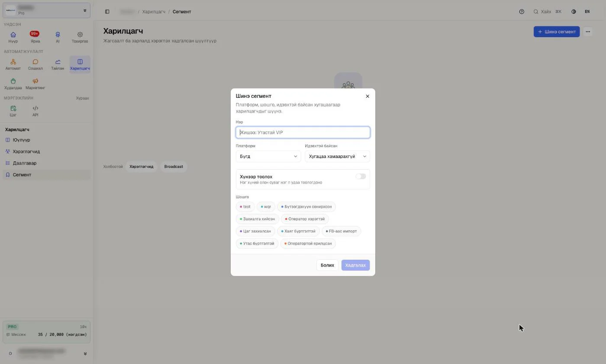The image size is (606, 364).
Task: Open the Худалдаа shop icon
Action: click(x=13, y=84)
